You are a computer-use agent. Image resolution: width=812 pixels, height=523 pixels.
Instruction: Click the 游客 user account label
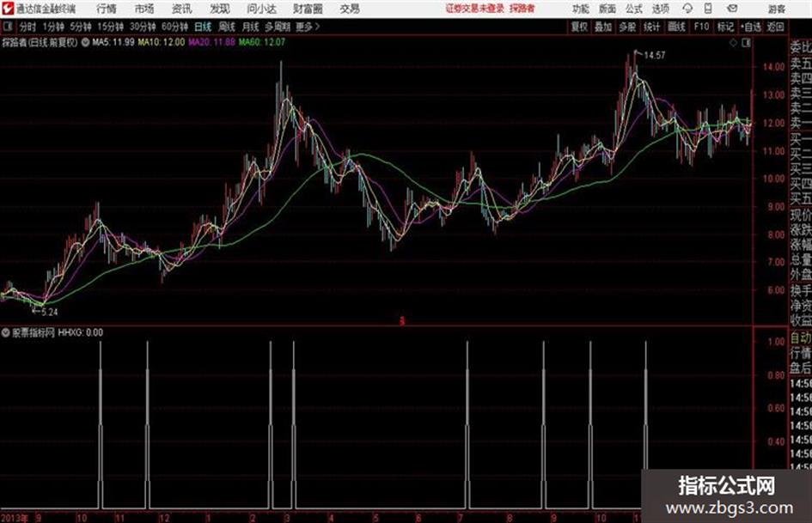click(776, 9)
